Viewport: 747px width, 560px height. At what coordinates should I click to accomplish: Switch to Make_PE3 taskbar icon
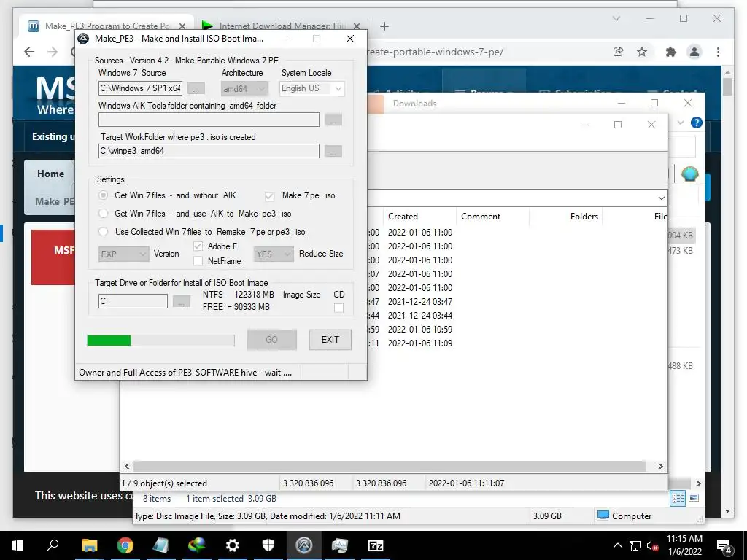[x=304, y=545]
